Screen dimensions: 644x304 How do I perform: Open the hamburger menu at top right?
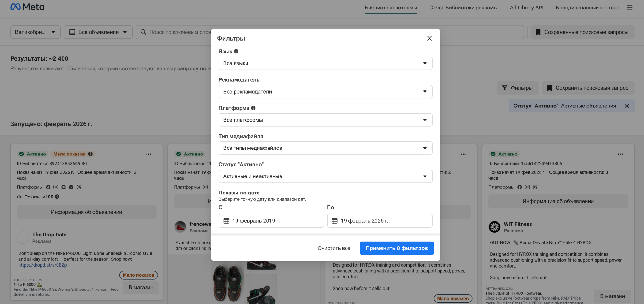coord(630,8)
